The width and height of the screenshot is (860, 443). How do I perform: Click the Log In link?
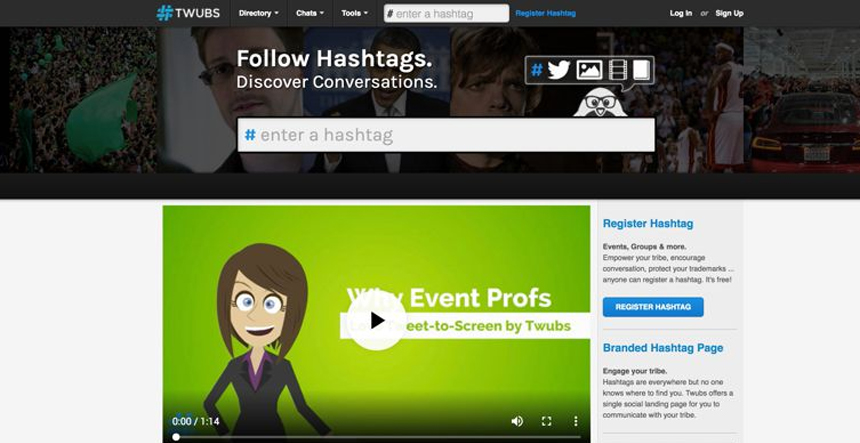click(681, 13)
